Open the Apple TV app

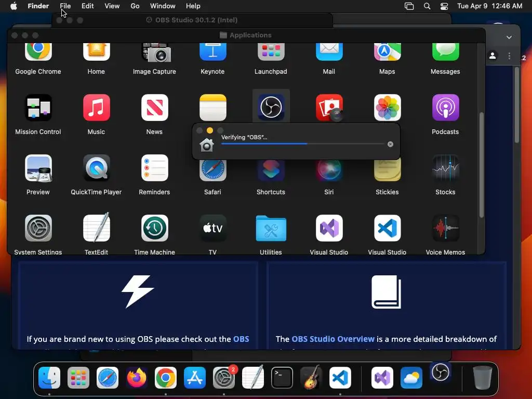tap(212, 229)
